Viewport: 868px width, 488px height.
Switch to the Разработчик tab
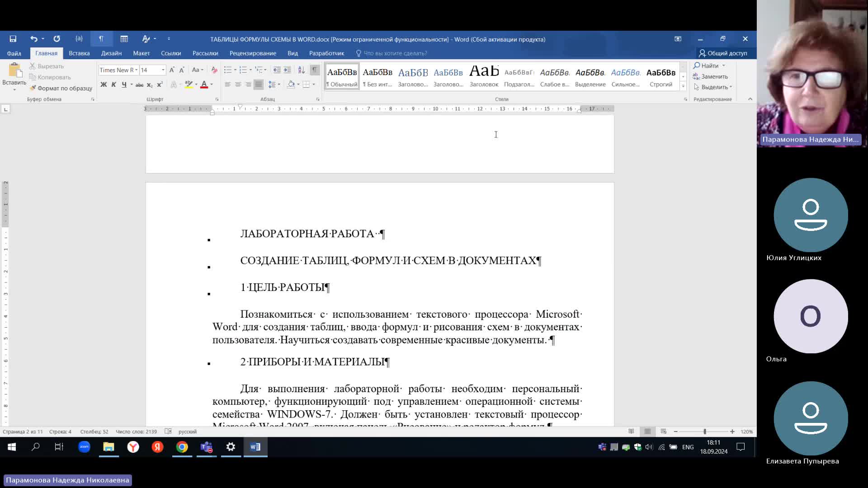pyautogui.click(x=326, y=53)
